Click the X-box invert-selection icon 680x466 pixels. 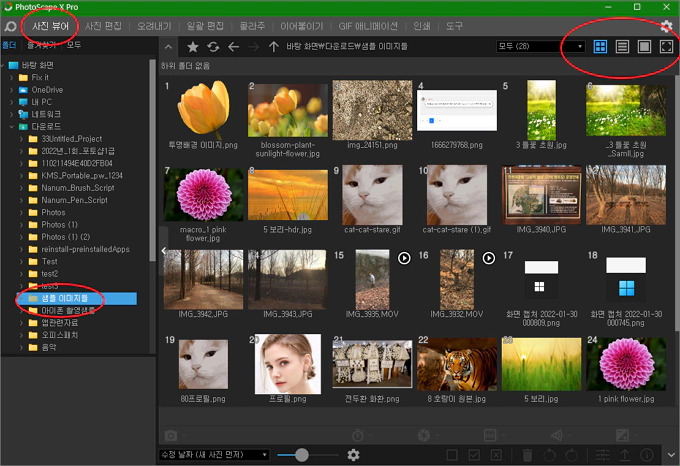[x=496, y=455]
